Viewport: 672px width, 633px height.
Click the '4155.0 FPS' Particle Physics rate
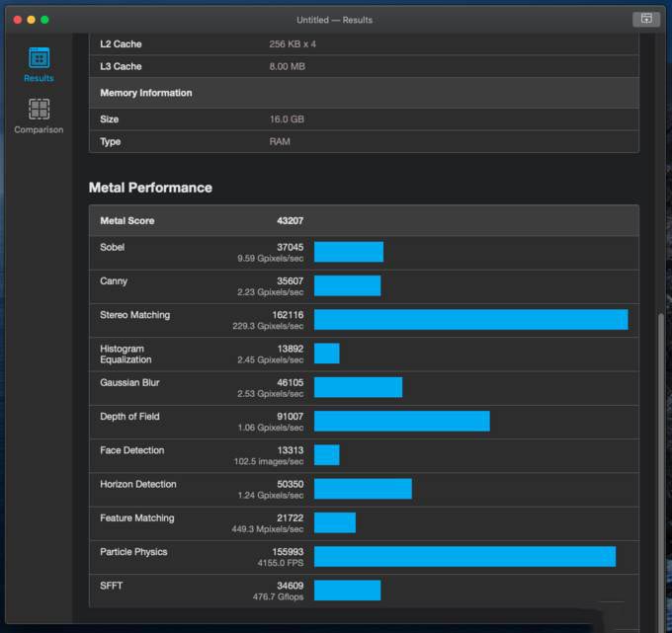coord(281,563)
